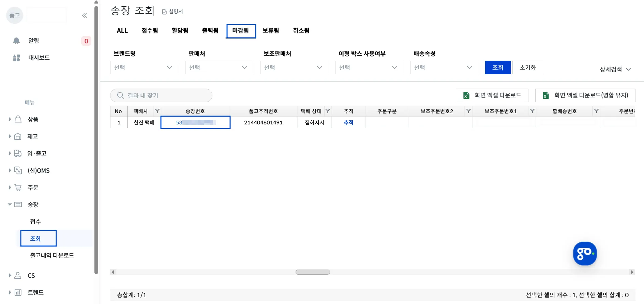This screenshot has width=644, height=304.
Task: Open the 브랜드명 dropdown
Action: 144,67
